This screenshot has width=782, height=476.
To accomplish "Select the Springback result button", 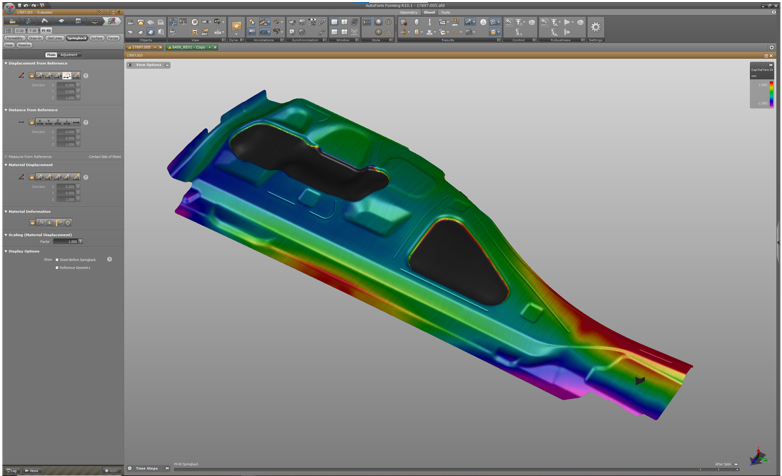I will click(x=77, y=38).
